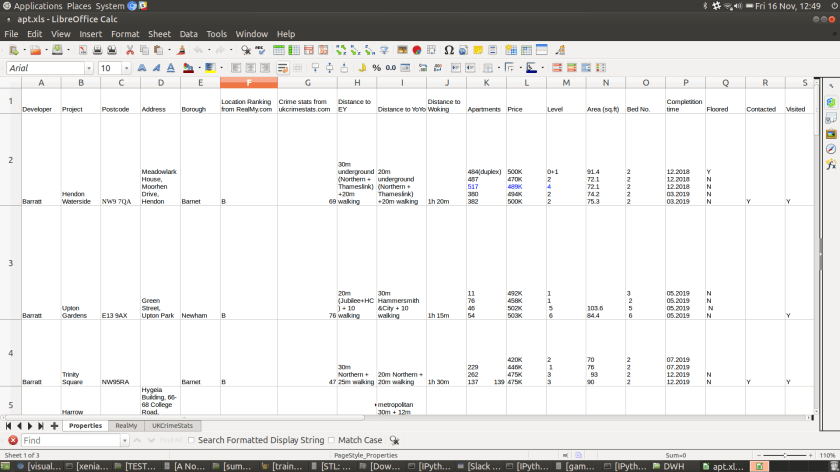Export directly as PDF
The width and height of the screenshot is (840, 472).
[83, 50]
